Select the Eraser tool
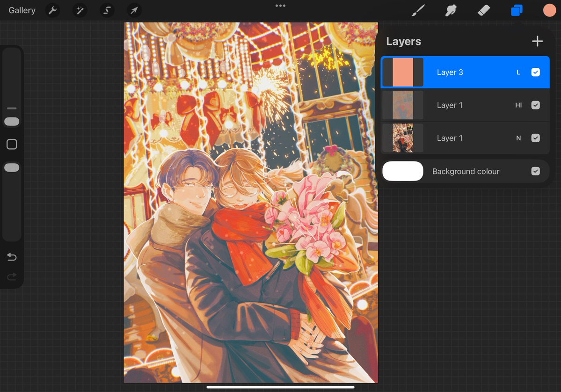561x392 pixels. coord(484,10)
